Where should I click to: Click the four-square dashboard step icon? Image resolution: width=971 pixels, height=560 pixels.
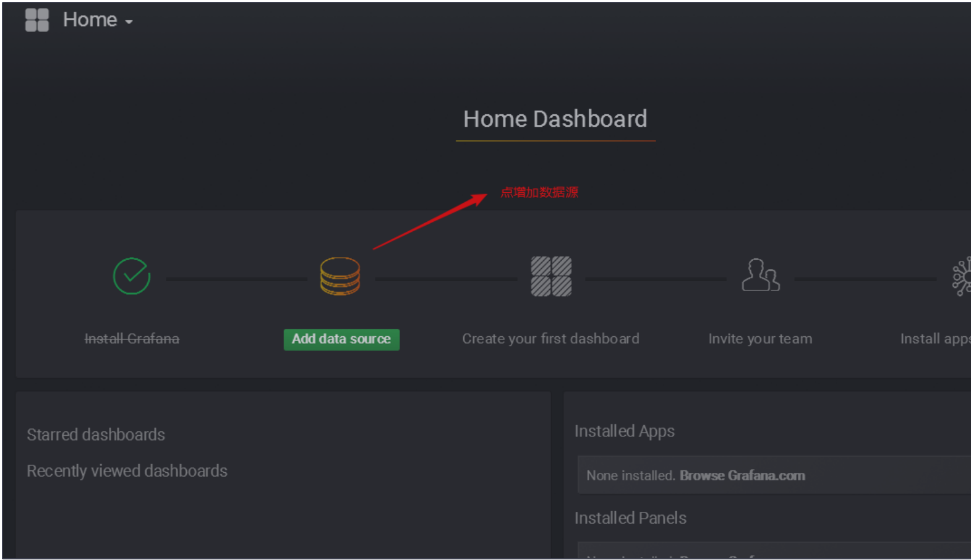coord(551,276)
